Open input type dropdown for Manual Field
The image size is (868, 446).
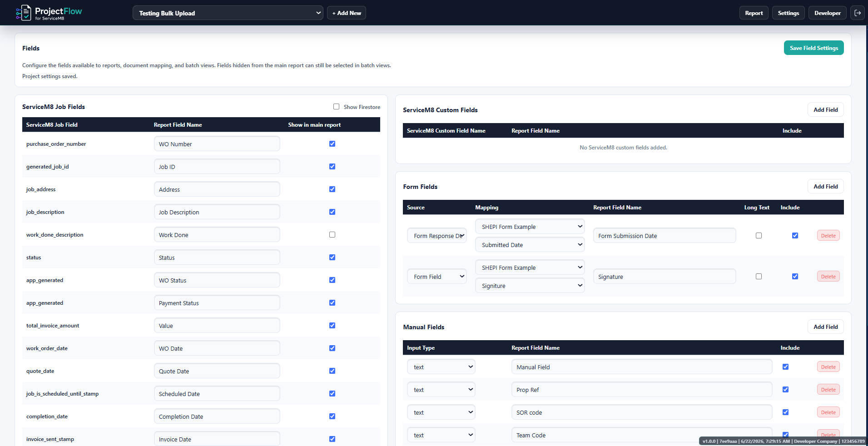tap(441, 367)
